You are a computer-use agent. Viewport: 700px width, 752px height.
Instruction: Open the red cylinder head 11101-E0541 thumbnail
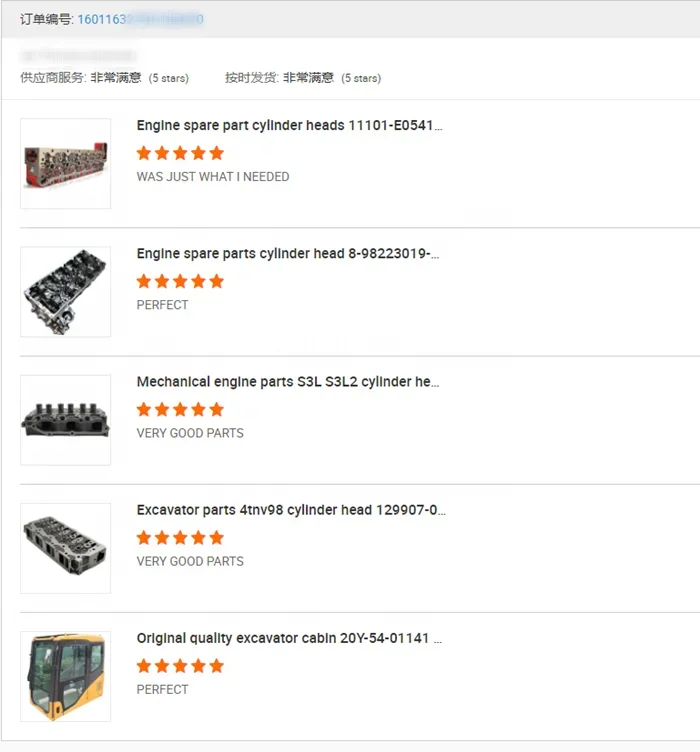pos(66,164)
